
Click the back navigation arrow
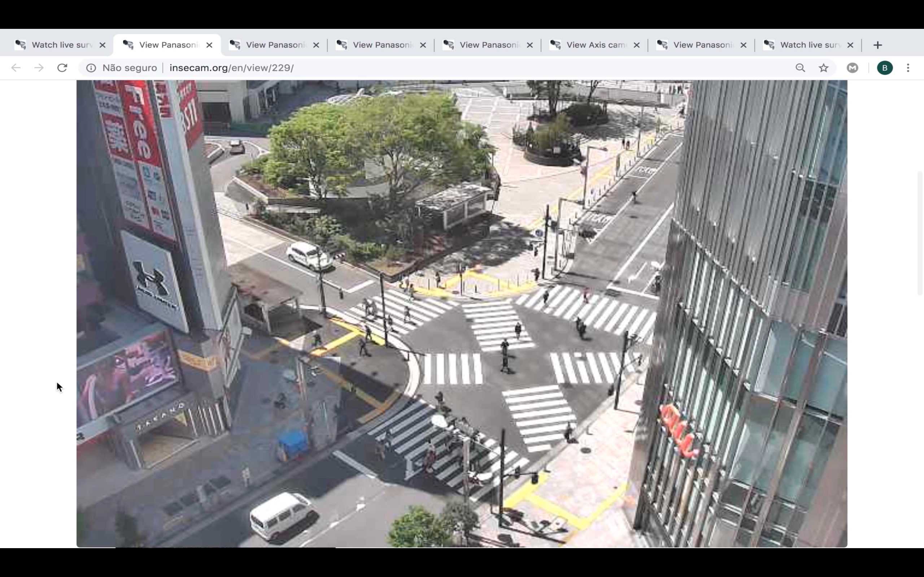(16, 68)
